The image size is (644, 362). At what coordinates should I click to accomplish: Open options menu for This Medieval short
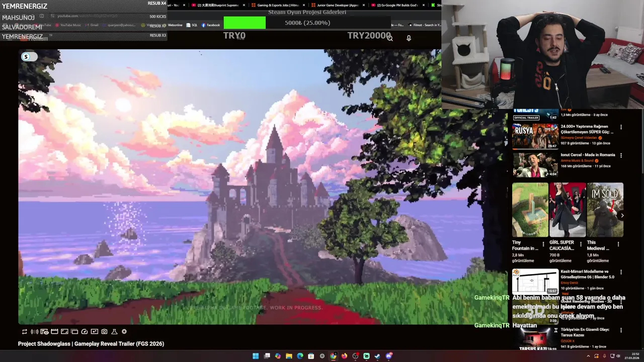[x=618, y=244]
